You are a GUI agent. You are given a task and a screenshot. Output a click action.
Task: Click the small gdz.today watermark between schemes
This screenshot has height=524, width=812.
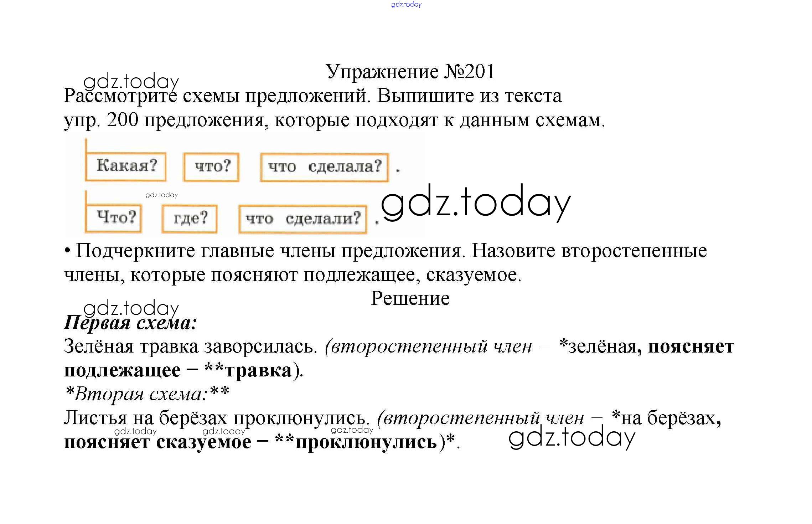[x=161, y=195]
